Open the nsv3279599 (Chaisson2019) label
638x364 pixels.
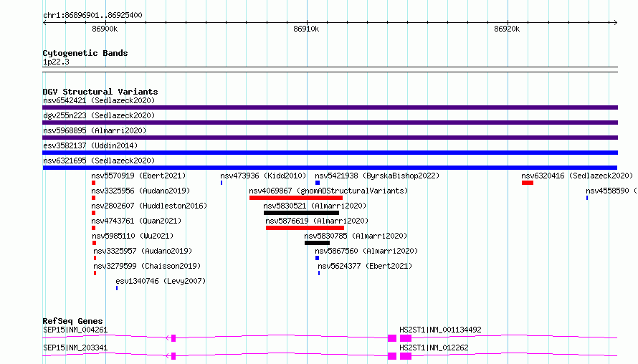(147, 266)
